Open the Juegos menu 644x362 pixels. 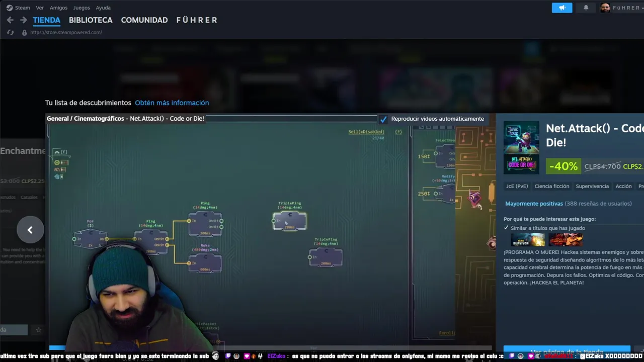point(82,8)
